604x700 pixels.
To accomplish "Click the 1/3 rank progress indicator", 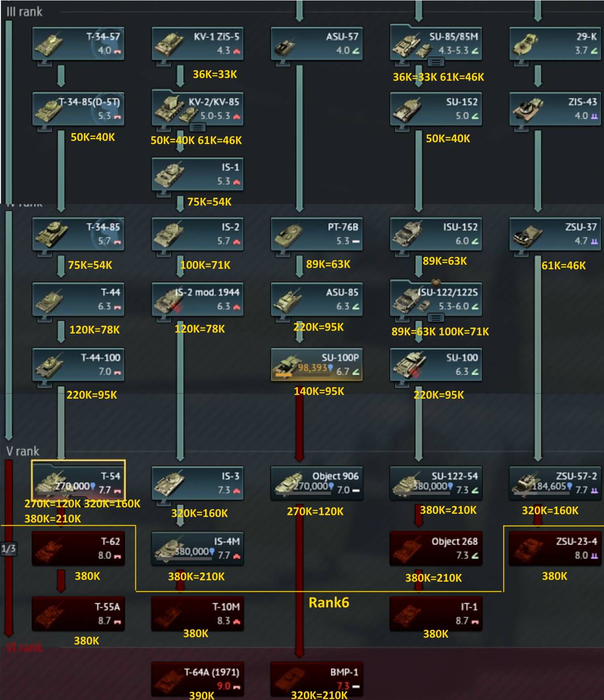I will 8,548.
